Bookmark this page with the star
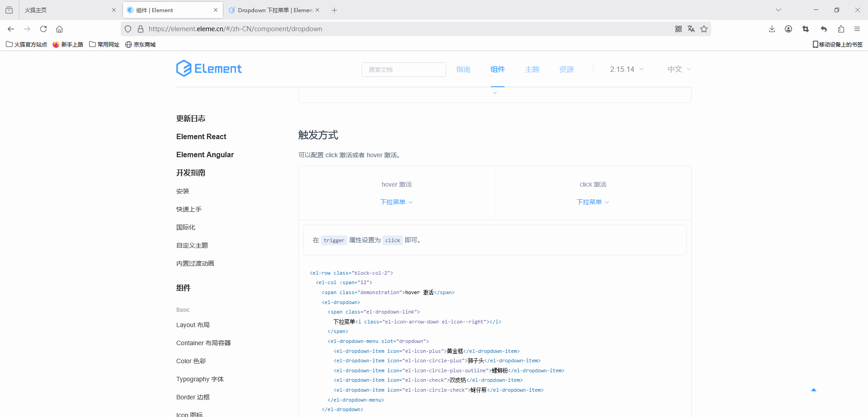The width and height of the screenshot is (868, 417). (x=704, y=29)
